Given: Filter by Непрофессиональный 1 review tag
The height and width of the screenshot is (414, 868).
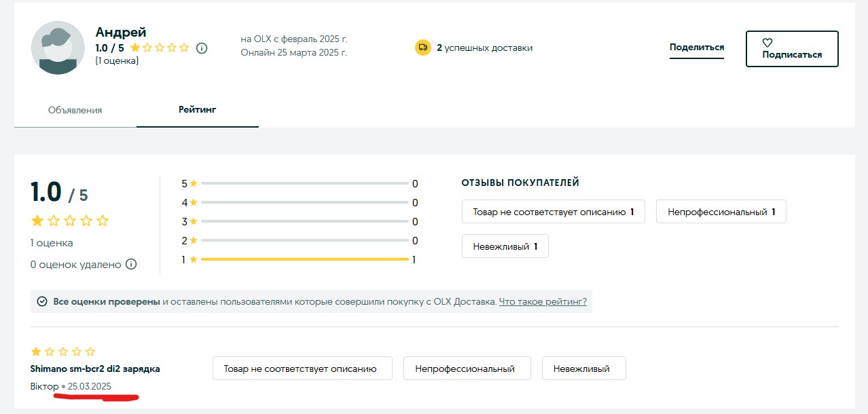Looking at the screenshot, I should pyautogui.click(x=721, y=212).
